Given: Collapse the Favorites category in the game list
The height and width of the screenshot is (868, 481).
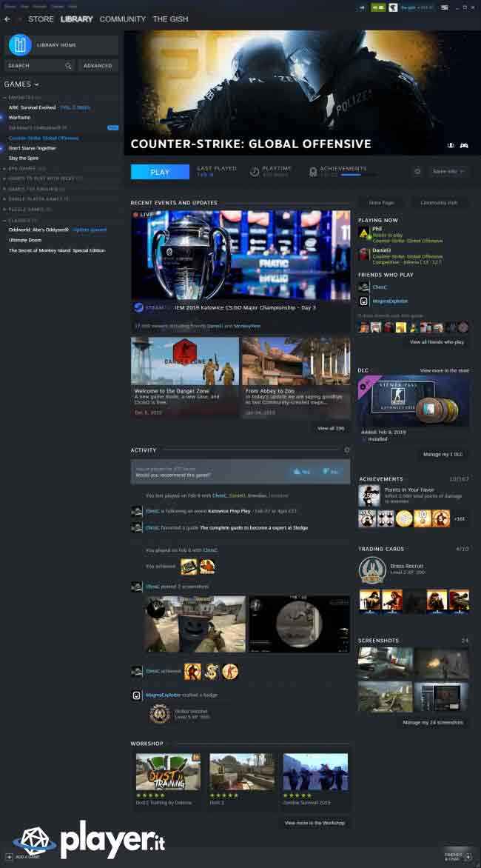Looking at the screenshot, I should [x=6, y=97].
